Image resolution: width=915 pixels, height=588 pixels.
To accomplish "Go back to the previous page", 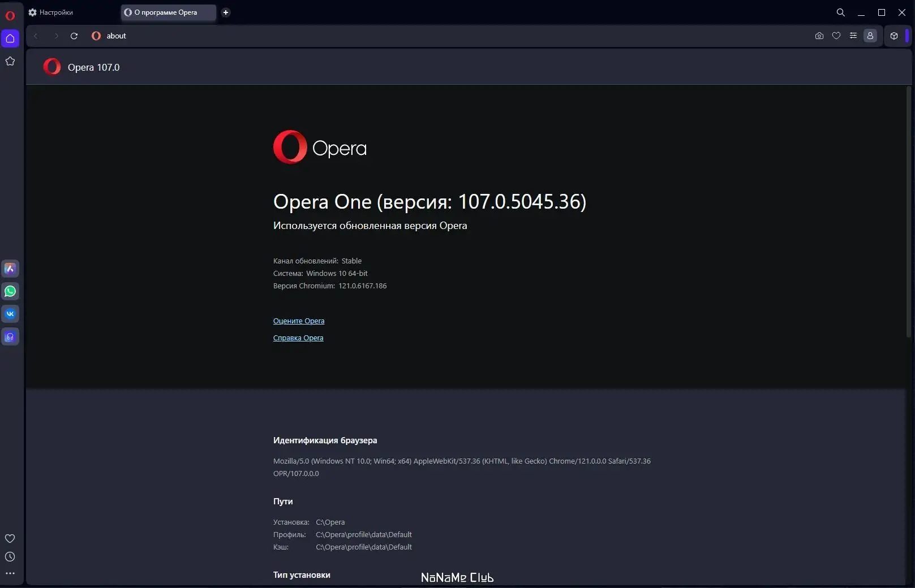I will 36,36.
